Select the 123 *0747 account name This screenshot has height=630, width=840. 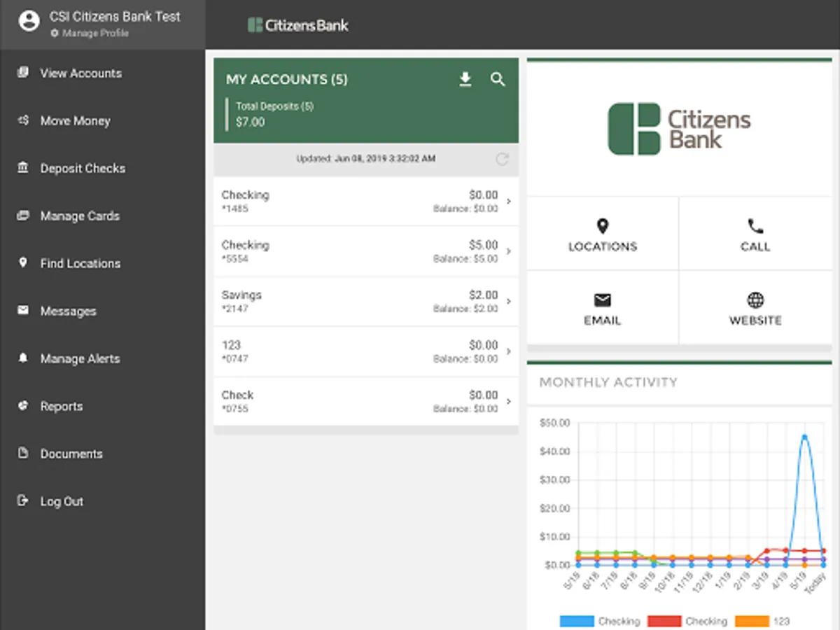231,345
